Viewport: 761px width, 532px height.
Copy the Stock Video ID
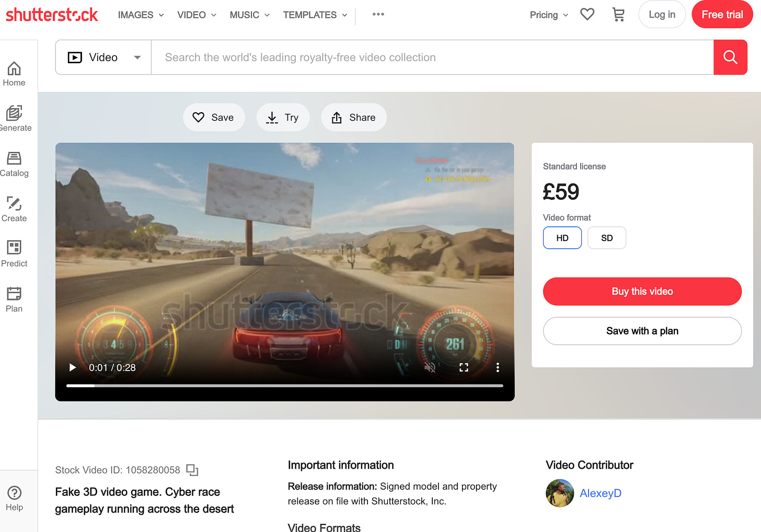pyautogui.click(x=192, y=470)
